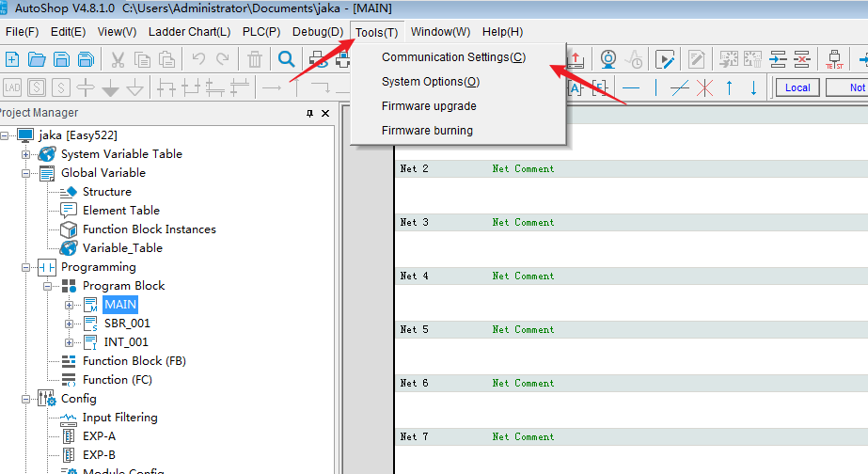The height and width of the screenshot is (474, 868).
Task: Select Firmware upgrade menu item
Action: [x=429, y=106]
